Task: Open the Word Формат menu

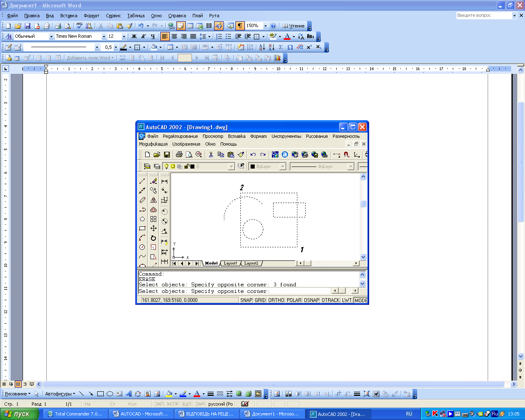Action: (x=91, y=16)
